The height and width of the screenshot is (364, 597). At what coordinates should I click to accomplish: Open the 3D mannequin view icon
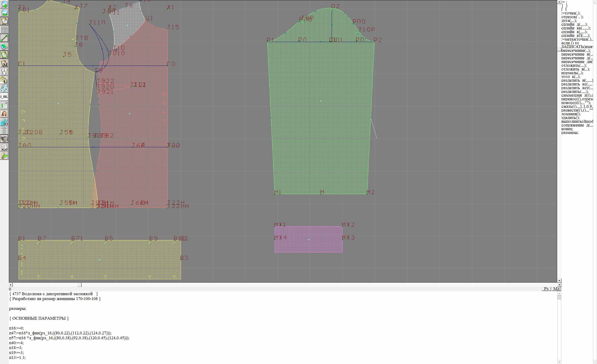pos(4,122)
